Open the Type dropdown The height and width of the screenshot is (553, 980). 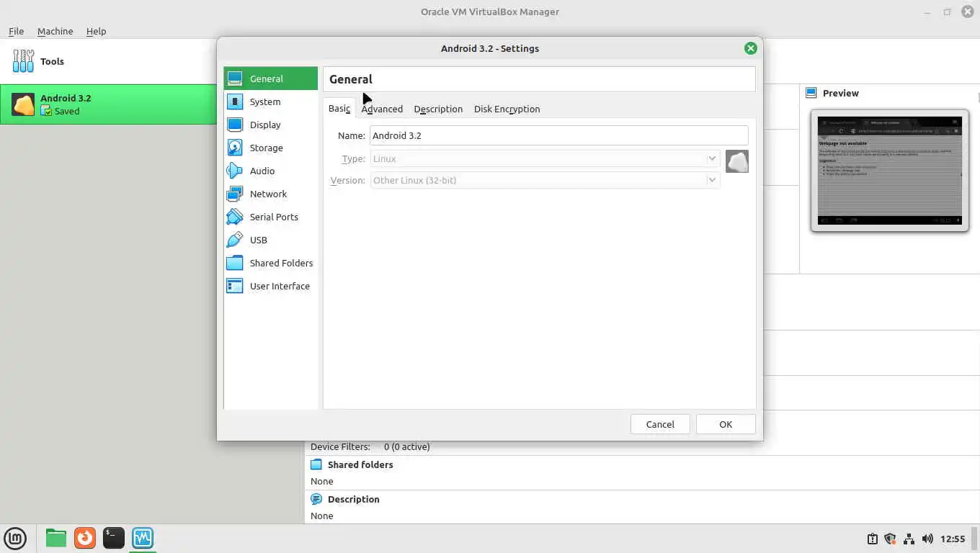(545, 158)
